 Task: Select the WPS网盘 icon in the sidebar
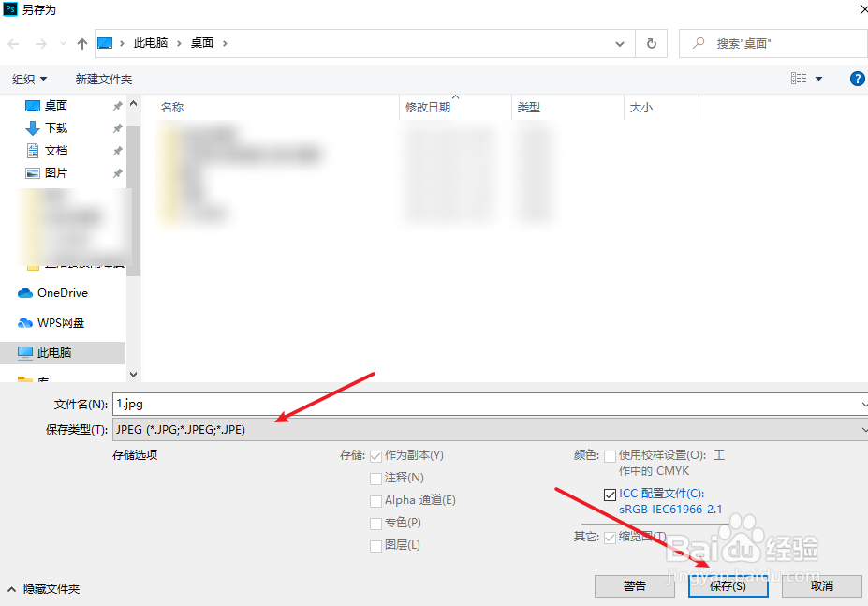coord(23,322)
